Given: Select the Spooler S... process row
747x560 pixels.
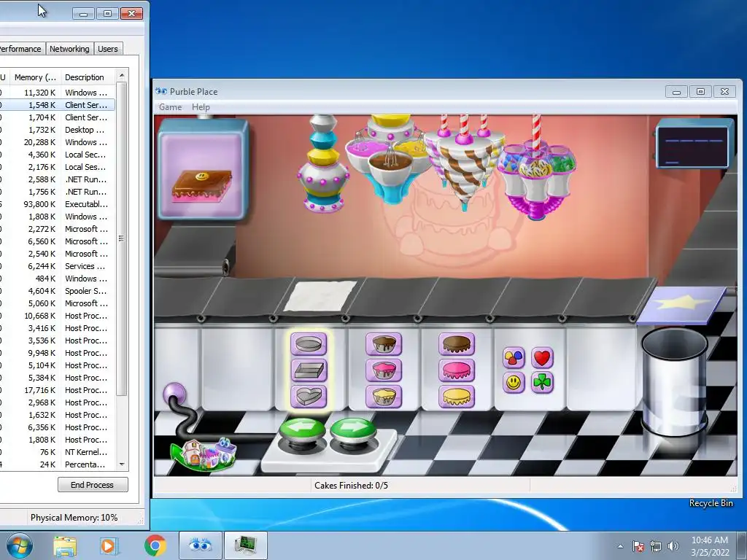Looking at the screenshot, I should click(57, 291).
